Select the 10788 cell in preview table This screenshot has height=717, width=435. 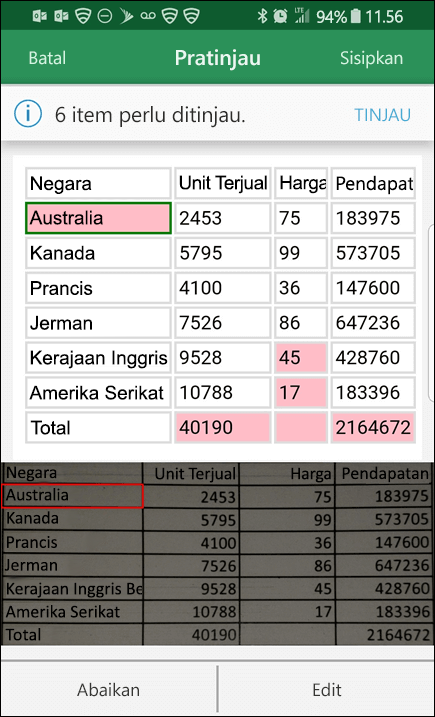pyautogui.click(x=223, y=392)
